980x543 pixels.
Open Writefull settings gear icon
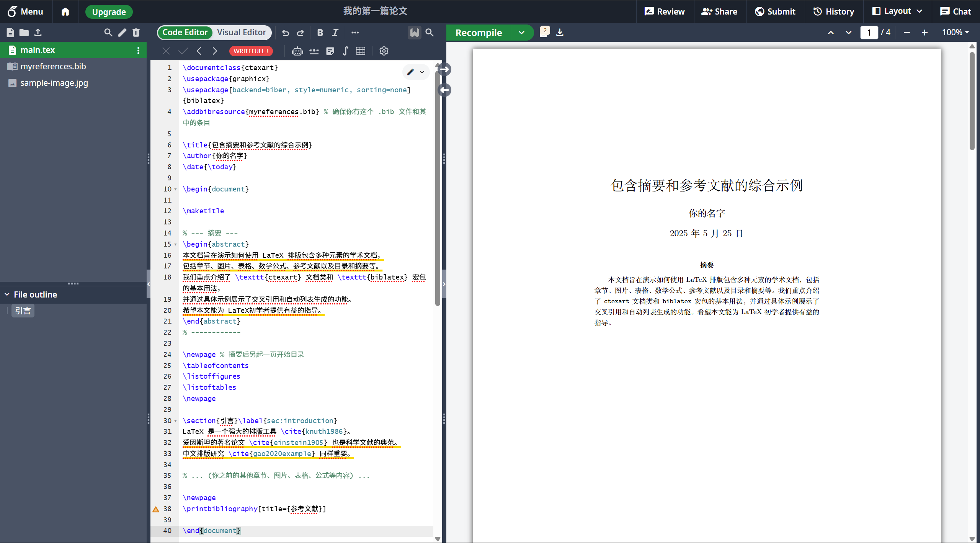(x=384, y=51)
